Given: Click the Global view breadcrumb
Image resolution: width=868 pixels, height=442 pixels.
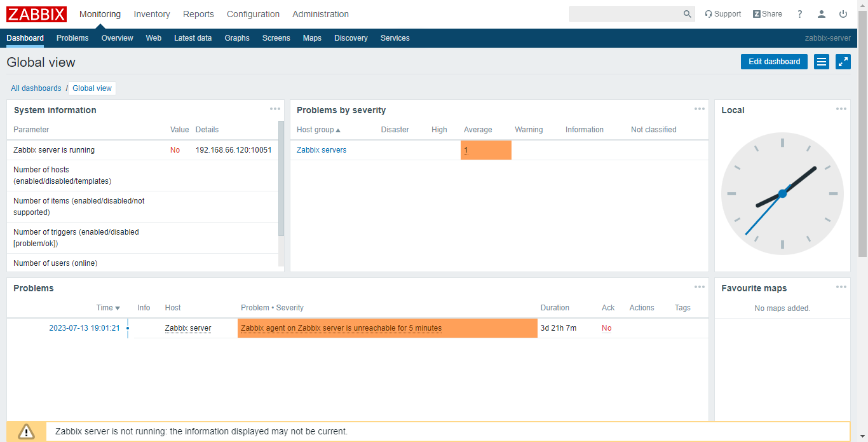Looking at the screenshot, I should tap(92, 88).
